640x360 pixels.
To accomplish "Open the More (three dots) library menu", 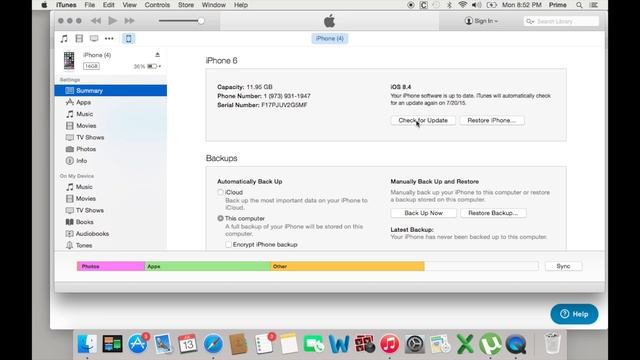I will 109,38.
